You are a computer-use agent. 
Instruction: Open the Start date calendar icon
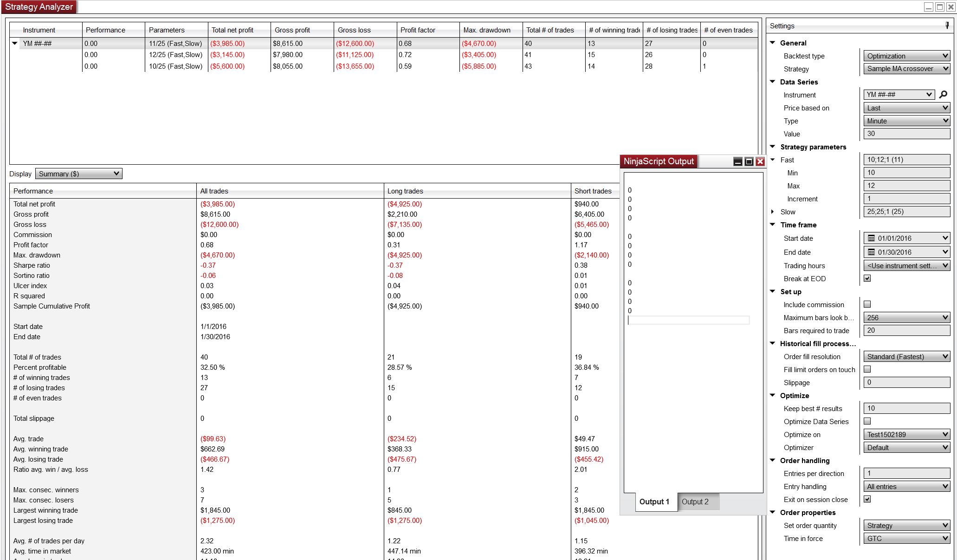point(871,238)
